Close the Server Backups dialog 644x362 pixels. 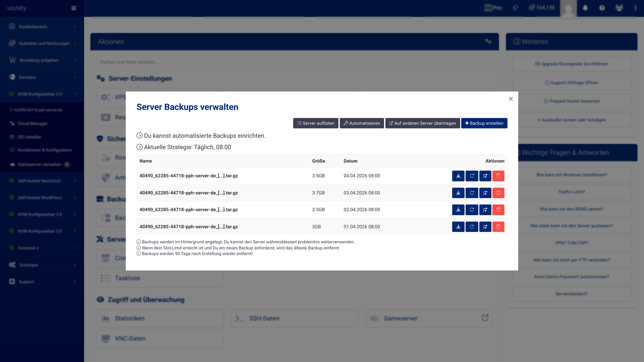(x=511, y=99)
